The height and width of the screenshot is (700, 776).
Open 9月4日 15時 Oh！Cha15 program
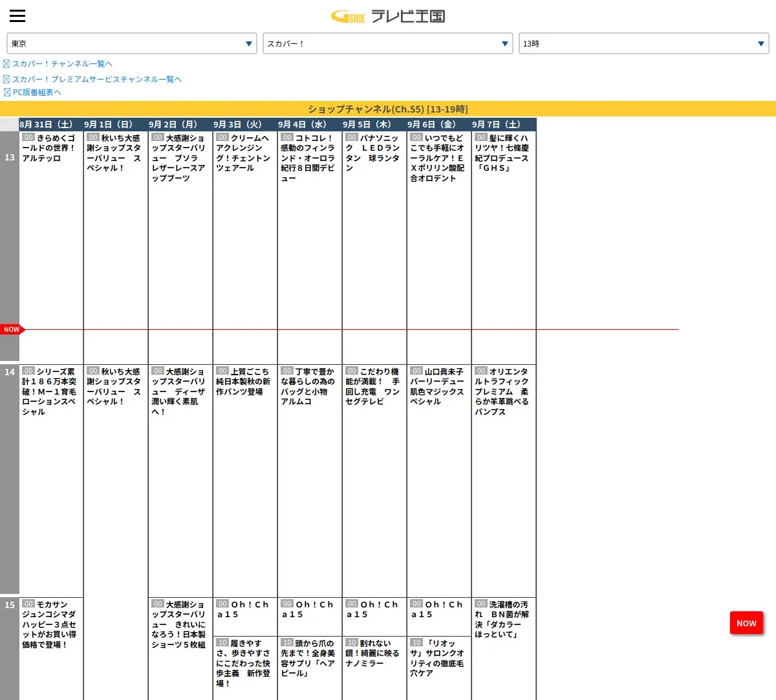click(310, 617)
